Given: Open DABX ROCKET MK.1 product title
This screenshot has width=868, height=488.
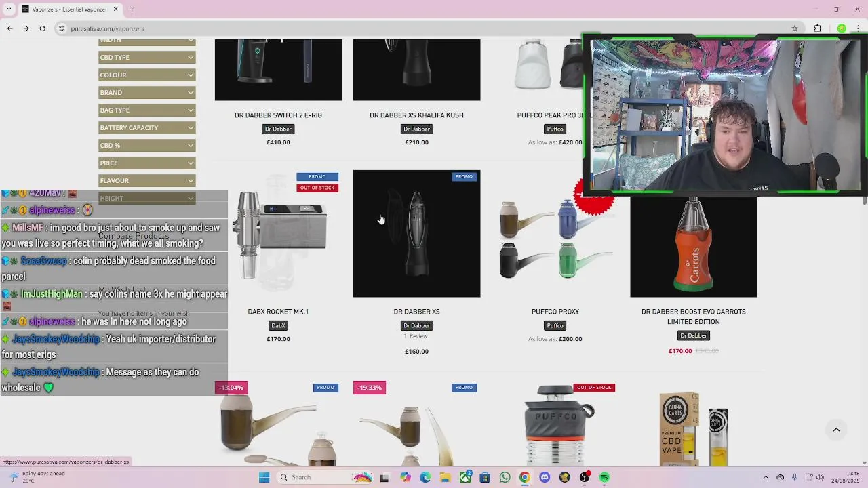Looking at the screenshot, I should tap(278, 312).
